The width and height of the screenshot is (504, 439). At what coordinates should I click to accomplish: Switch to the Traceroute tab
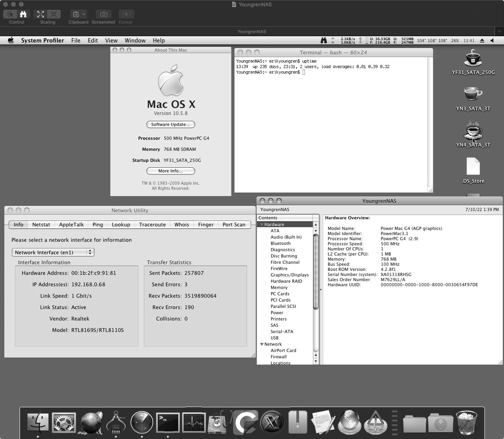tap(152, 224)
